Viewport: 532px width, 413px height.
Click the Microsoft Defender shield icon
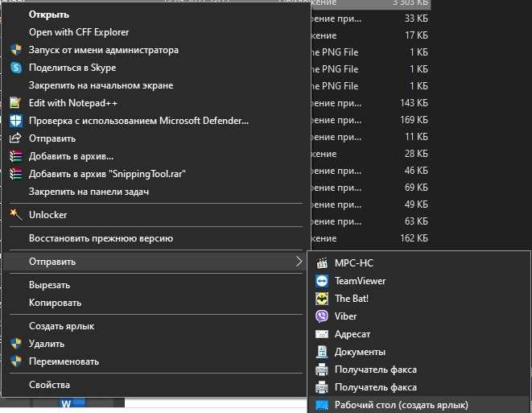coord(16,121)
